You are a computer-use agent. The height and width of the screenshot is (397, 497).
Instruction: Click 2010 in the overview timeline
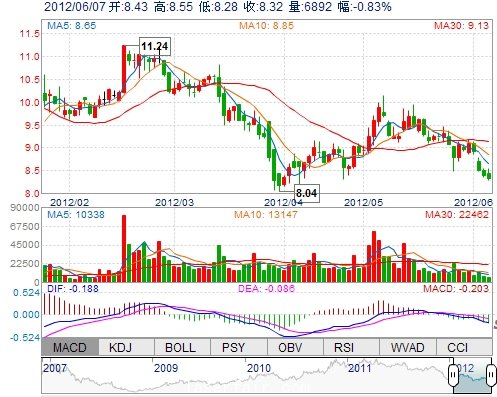259,368
